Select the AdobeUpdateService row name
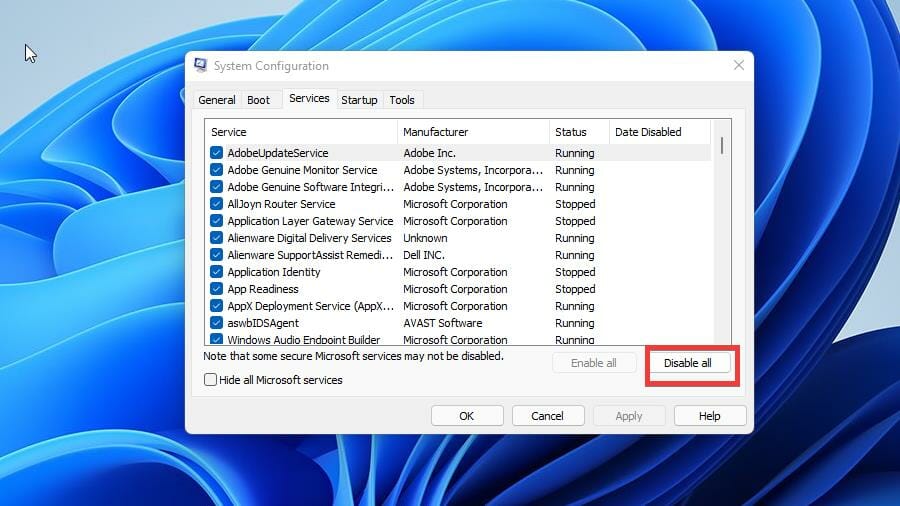The image size is (900, 506). tap(278, 153)
